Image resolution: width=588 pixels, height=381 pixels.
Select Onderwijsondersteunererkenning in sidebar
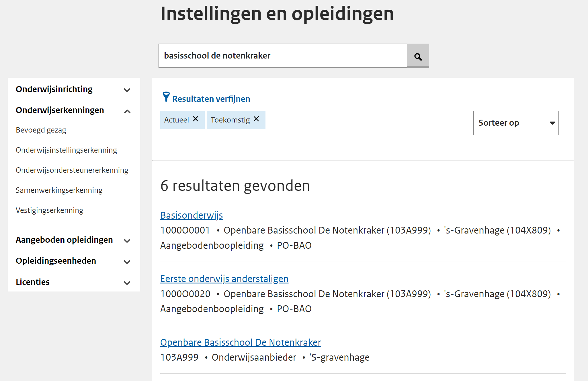point(72,170)
